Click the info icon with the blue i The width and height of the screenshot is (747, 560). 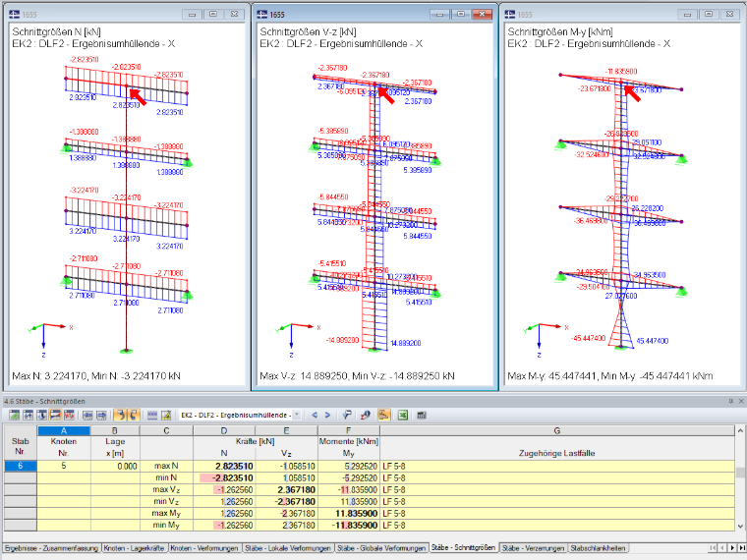pyautogui.click(x=366, y=416)
